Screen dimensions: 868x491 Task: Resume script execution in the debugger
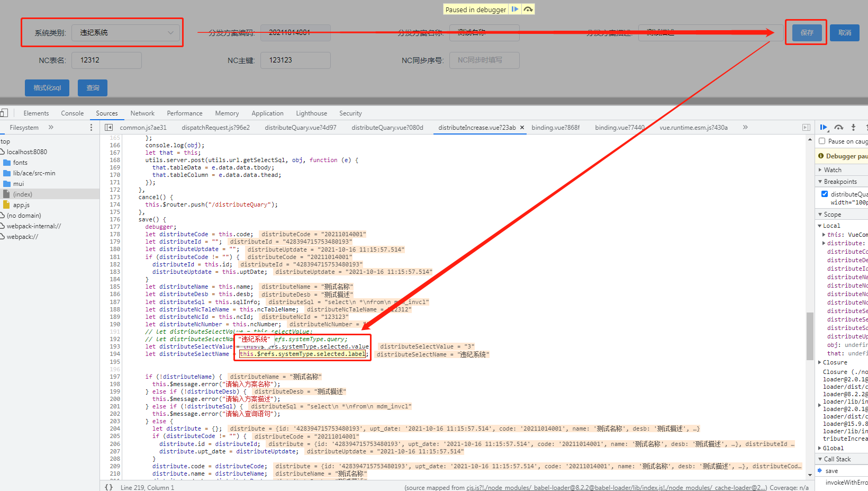(822, 128)
